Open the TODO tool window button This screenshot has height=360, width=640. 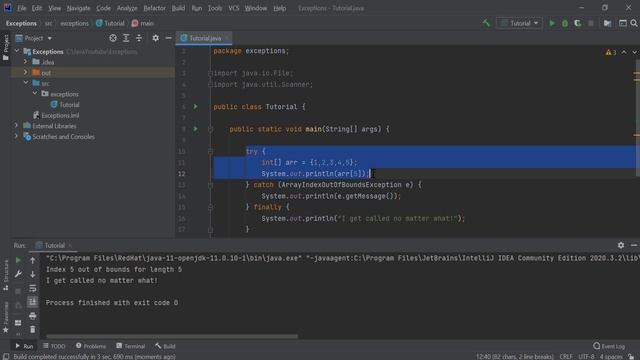[54, 346]
